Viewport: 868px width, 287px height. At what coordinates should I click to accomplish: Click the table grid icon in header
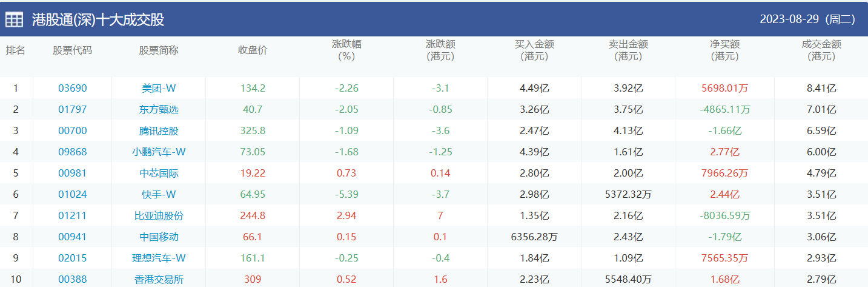coord(15,19)
